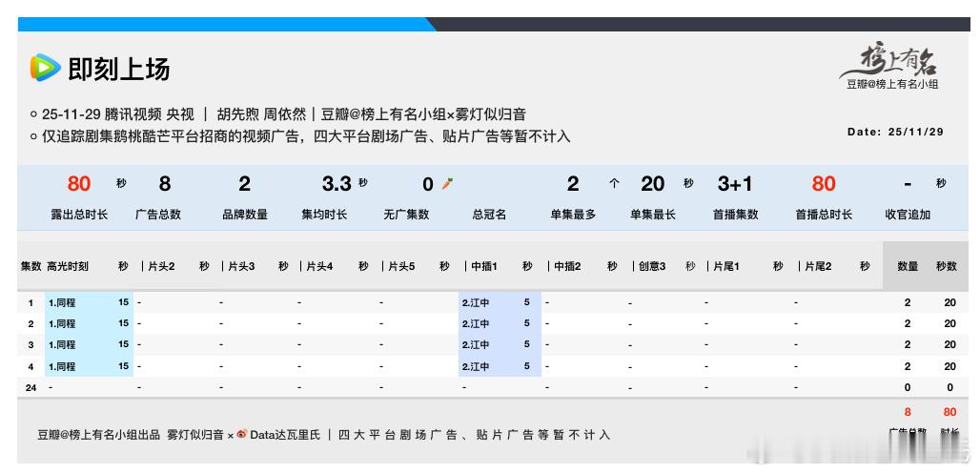Click the footer text 豆瓣@榜上有名小组出品
980x474 pixels.
[x=99, y=435]
